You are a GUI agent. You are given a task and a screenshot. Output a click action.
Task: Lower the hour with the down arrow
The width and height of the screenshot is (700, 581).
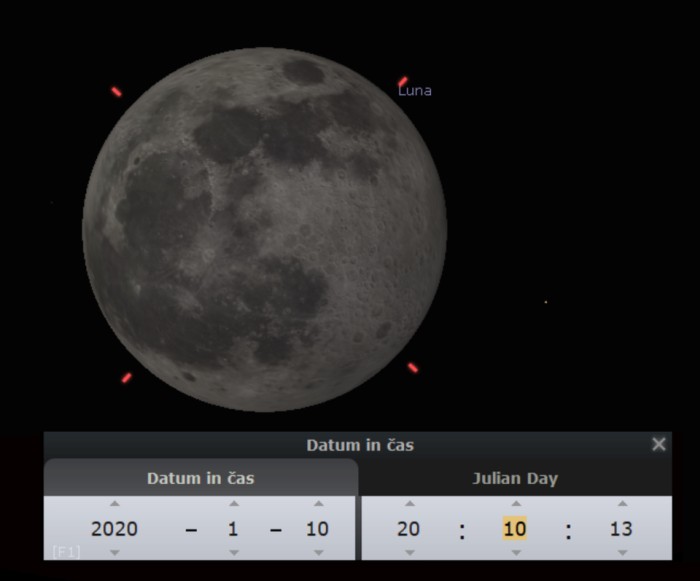[409, 552]
